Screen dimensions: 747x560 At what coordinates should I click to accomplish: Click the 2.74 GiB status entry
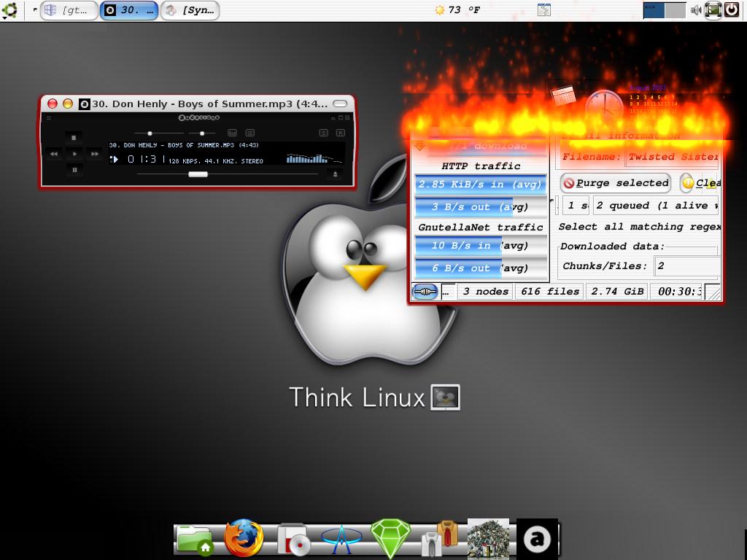(x=617, y=292)
